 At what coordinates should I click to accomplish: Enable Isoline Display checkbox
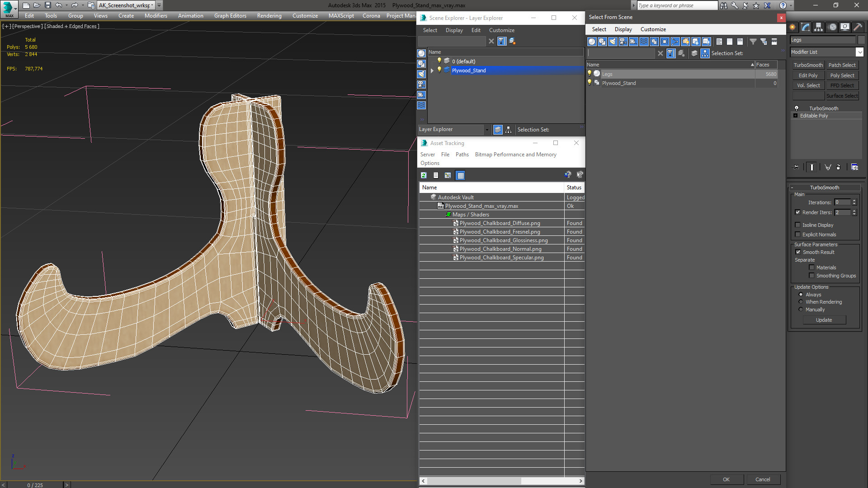coord(798,225)
